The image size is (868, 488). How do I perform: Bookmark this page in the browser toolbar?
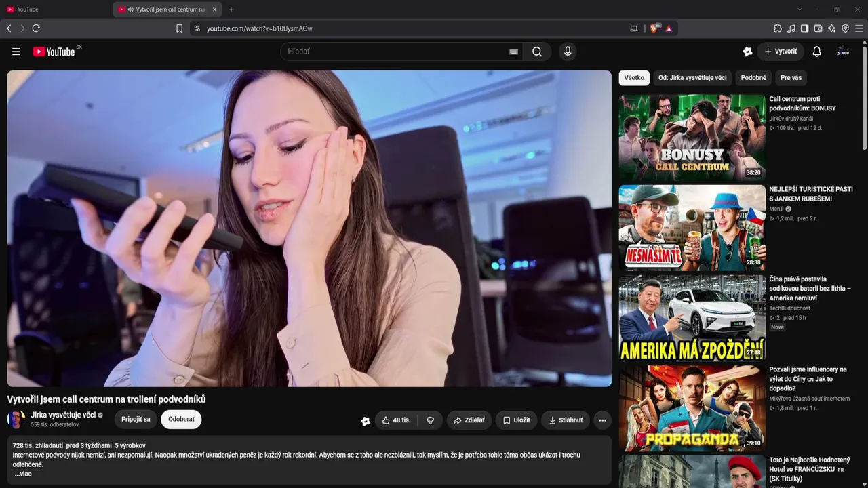179,28
